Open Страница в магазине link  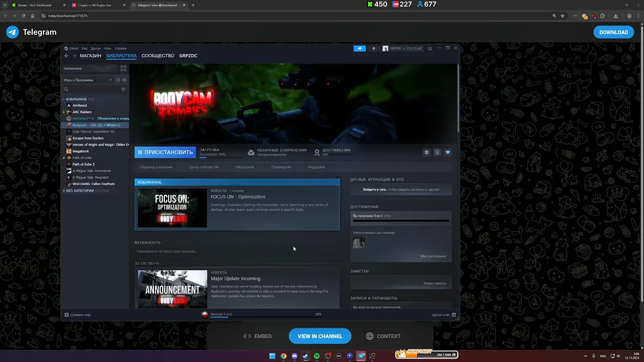coord(156,167)
